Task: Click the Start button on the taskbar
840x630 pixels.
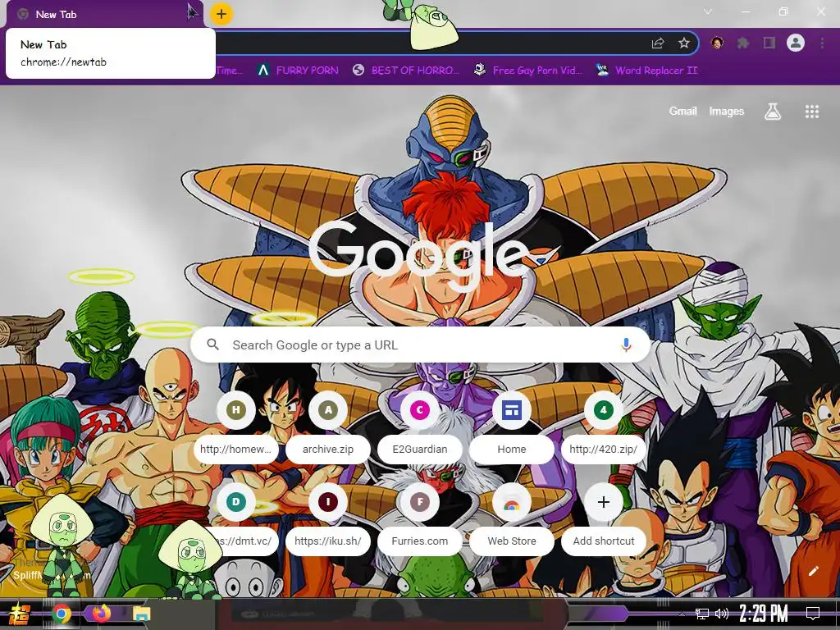Action: [20, 614]
